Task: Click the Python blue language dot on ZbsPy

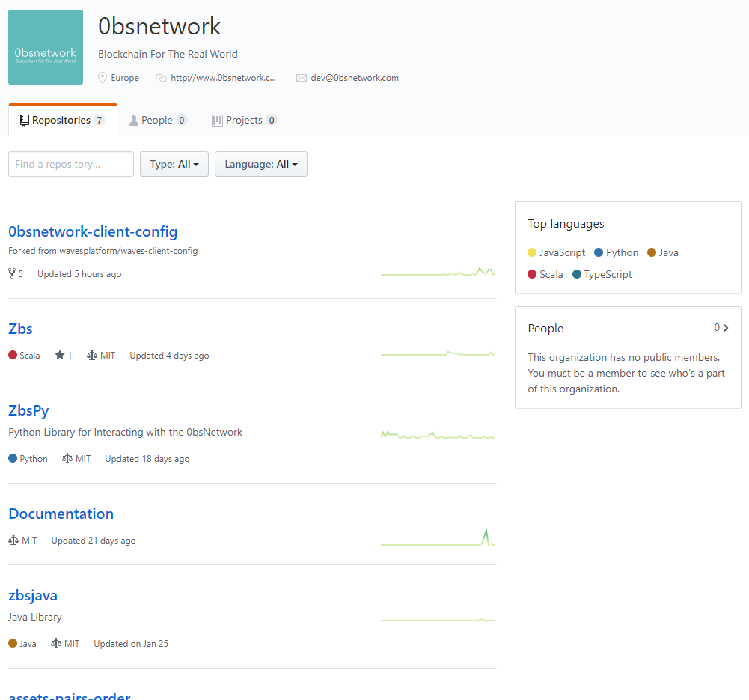Action: click(13, 458)
